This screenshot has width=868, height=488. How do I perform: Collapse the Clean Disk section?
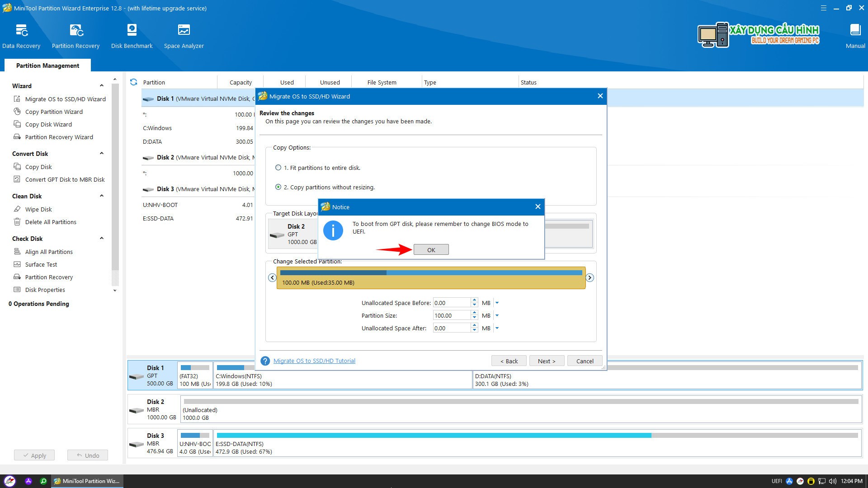pyautogui.click(x=102, y=196)
